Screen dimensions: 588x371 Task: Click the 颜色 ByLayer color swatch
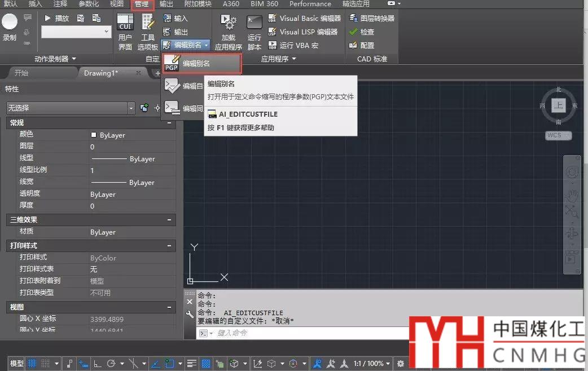[94, 135]
